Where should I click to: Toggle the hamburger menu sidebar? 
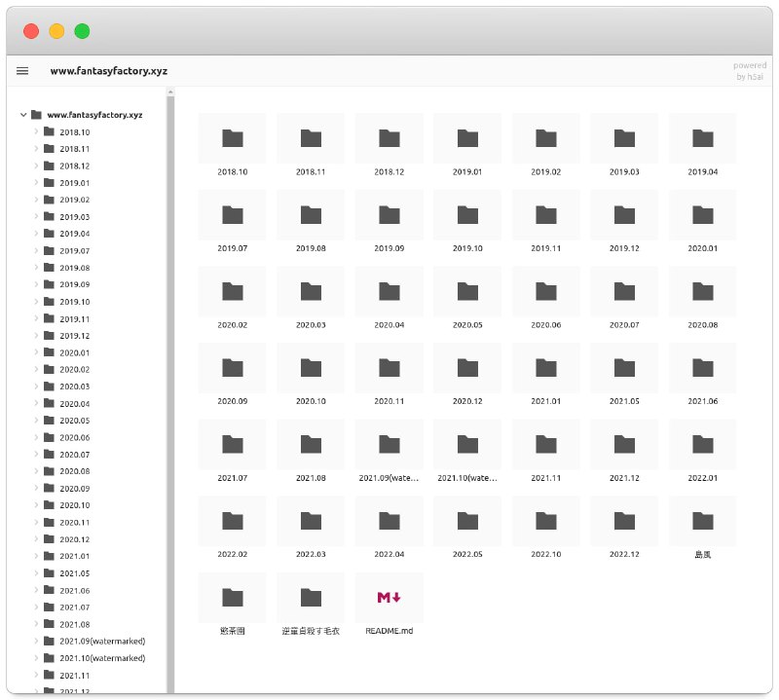[x=22, y=71]
